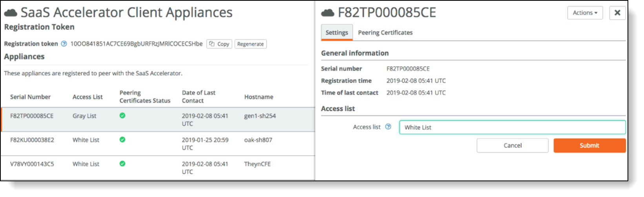Click White List cell for F82KU000038E2
This screenshot has width=644, height=197.
click(x=86, y=140)
